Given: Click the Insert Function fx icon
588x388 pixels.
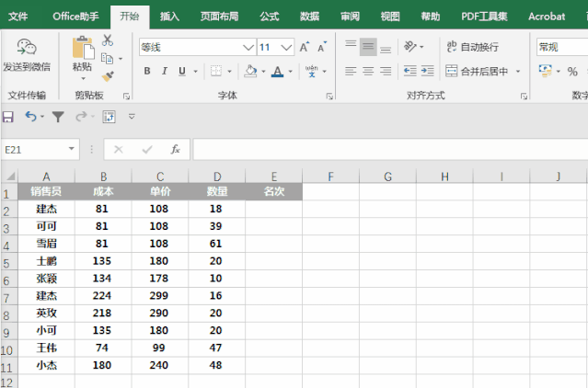Looking at the screenshot, I should tap(175, 149).
